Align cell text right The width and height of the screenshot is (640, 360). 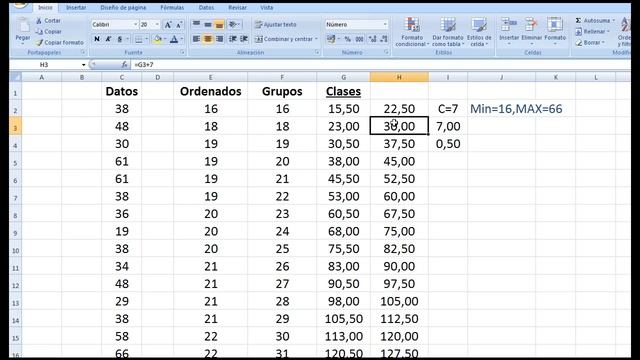219,39
